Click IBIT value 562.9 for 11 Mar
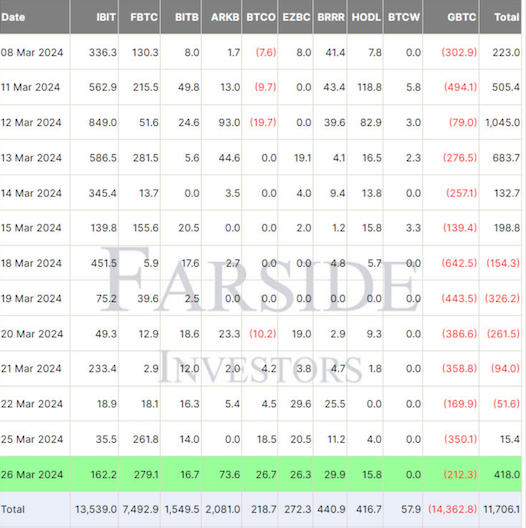Screen dimensions: 526x528 pos(103,87)
